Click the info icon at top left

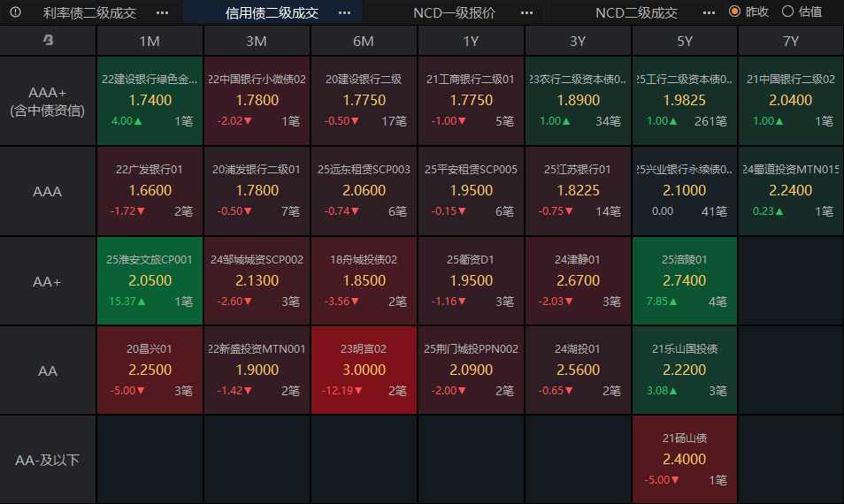(x=16, y=11)
